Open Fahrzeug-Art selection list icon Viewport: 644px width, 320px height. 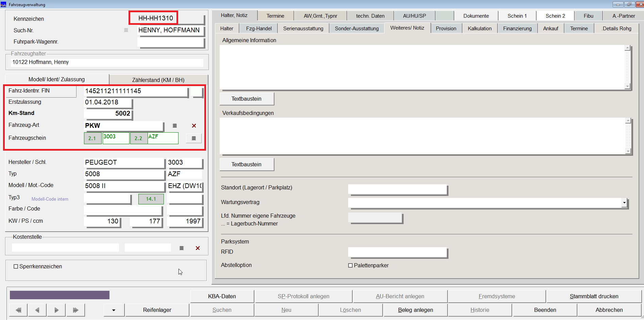[x=175, y=126]
